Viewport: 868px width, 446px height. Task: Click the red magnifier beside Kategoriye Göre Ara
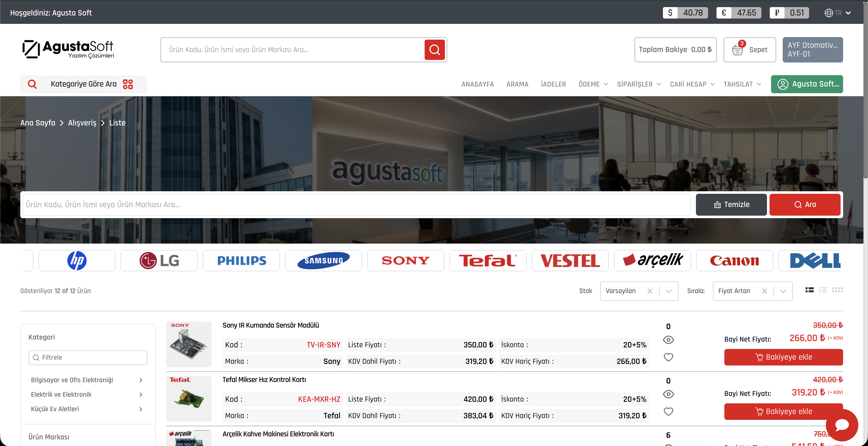point(32,84)
